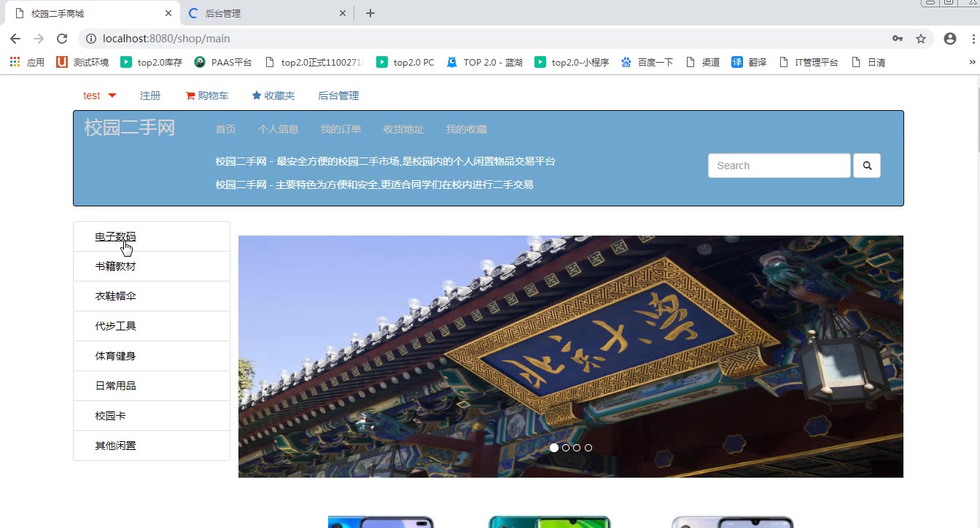Reload the current page
This screenshot has height=528, width=980.
[x=62, y=39]
